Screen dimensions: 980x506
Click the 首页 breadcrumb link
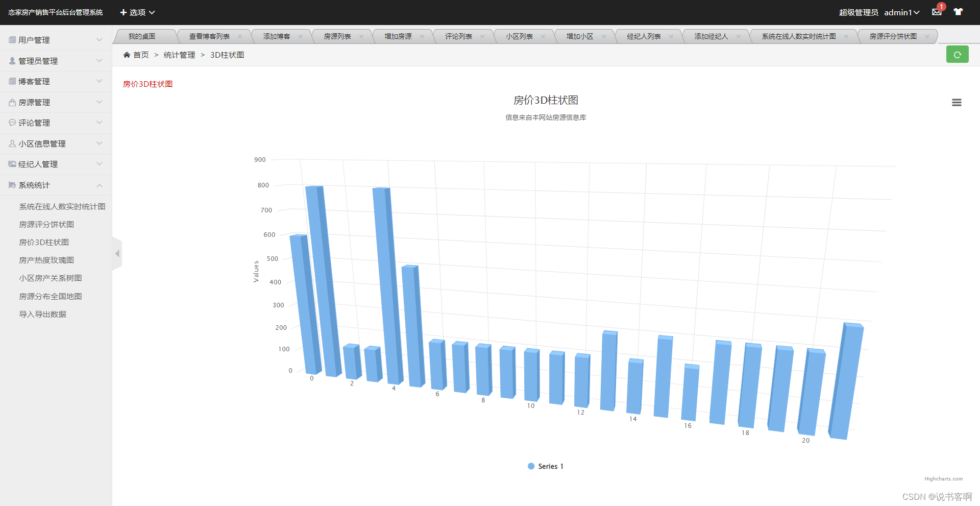pyautogui.click(x=141, y=55)
